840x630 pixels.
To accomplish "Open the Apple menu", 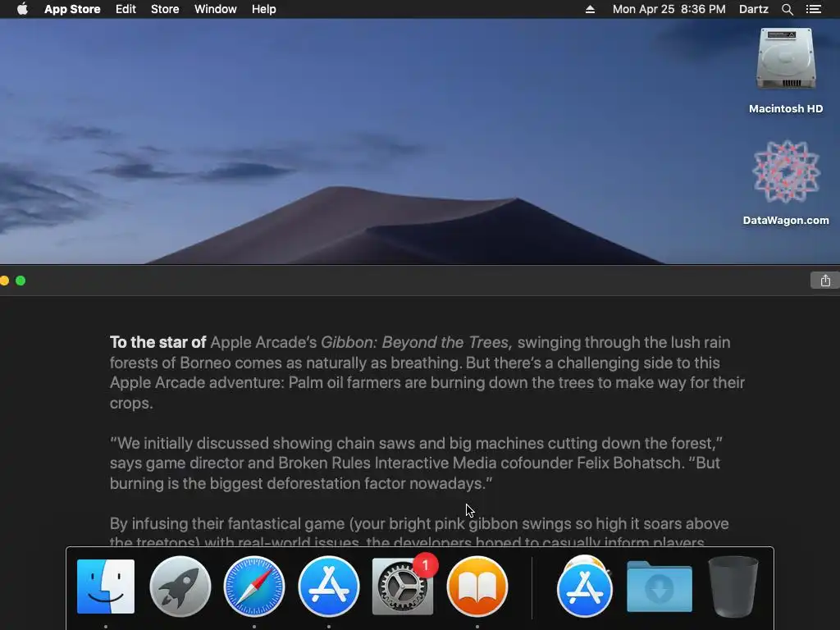I will (22, 9).
